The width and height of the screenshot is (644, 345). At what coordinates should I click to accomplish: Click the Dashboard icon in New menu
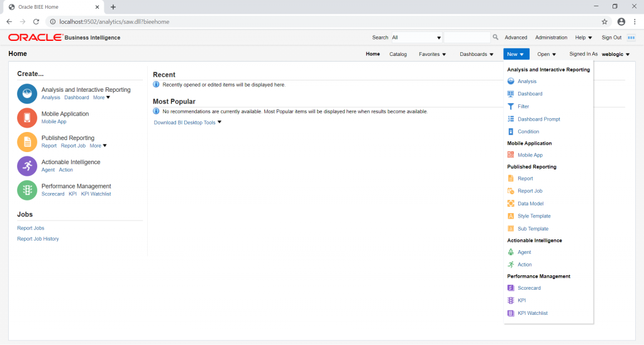pyautogui.click(x=511, y=94)
